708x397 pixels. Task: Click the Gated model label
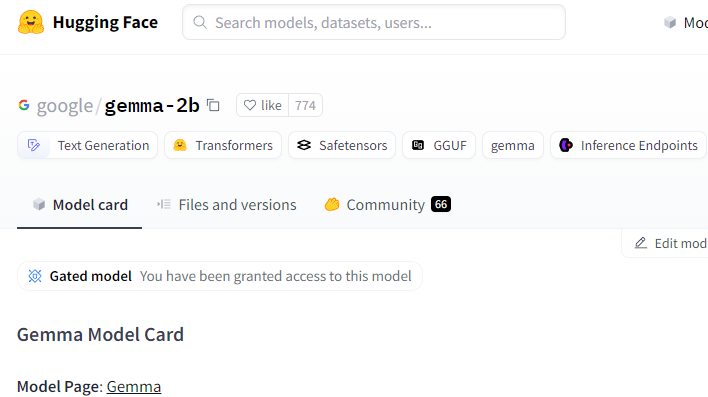click(x=90, y=276)
